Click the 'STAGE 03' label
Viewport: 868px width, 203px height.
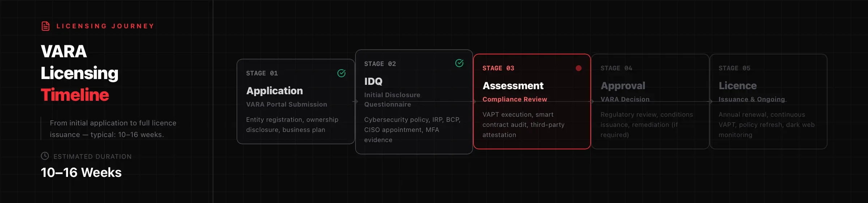coord(498,68)
